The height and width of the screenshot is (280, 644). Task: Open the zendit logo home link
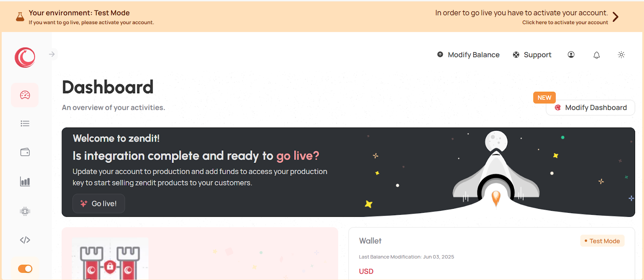pos(25,58)
